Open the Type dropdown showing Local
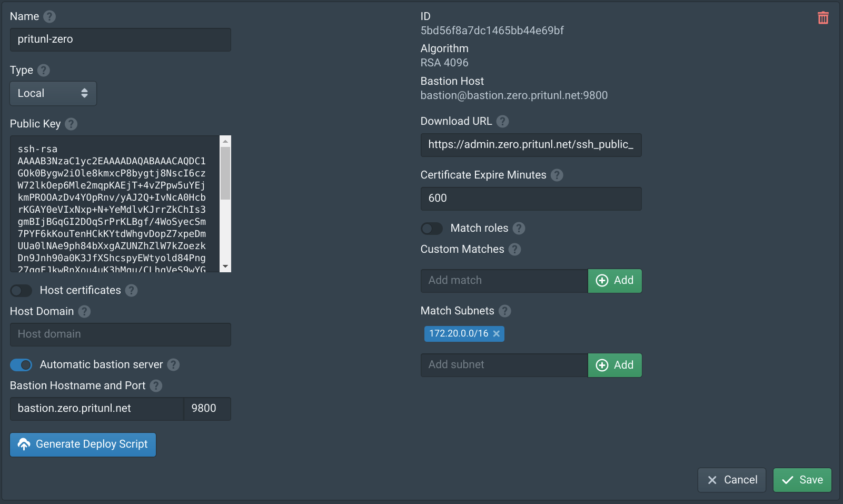The width and height of the screenshot is (843, 504). (x=53, y=93)
